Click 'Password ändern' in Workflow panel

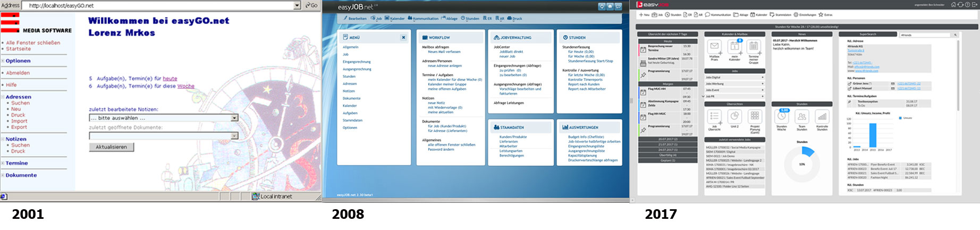(441, 149)
